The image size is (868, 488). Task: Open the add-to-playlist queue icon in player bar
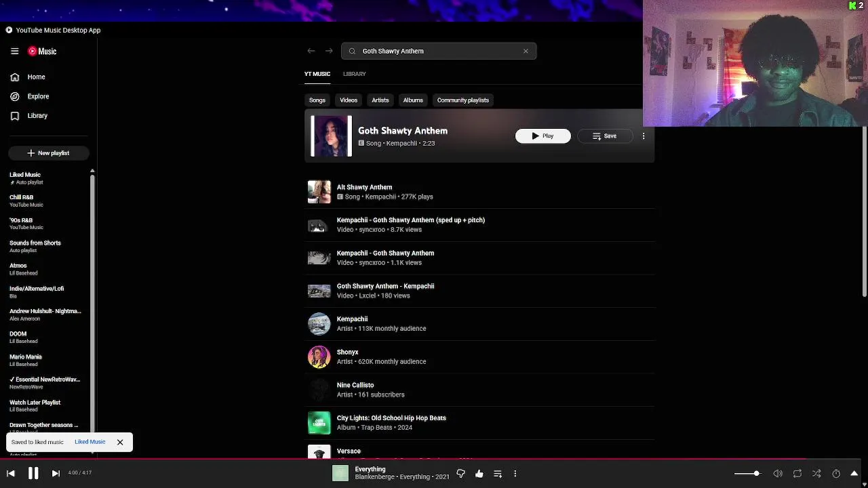[x=498, y=474]
